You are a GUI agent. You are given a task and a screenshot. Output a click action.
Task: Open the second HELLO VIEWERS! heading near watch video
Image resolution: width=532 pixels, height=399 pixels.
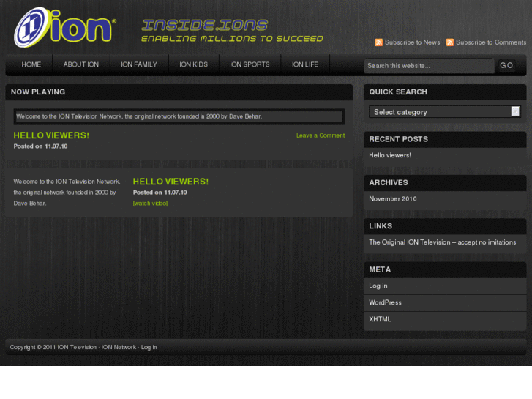pyautogui.click(x=171, y=182)
